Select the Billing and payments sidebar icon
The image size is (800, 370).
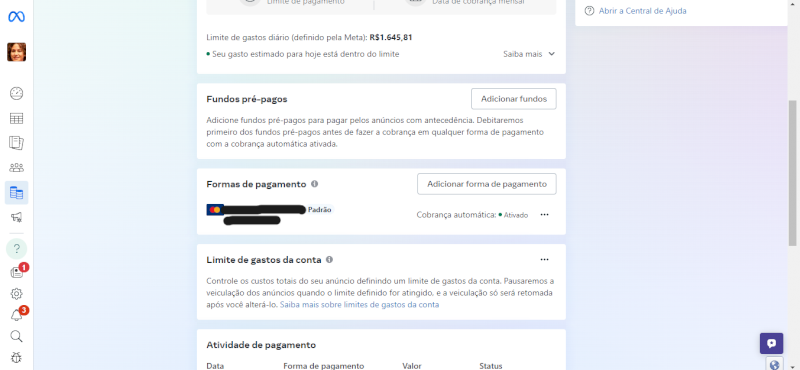(16, 193)
